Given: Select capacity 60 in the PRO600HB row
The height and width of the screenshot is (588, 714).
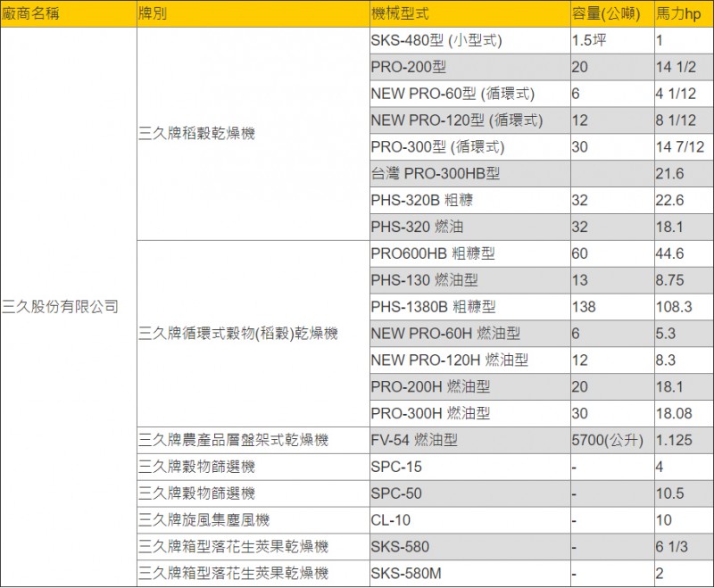Looking at the screenshot, I should [612, 253].
